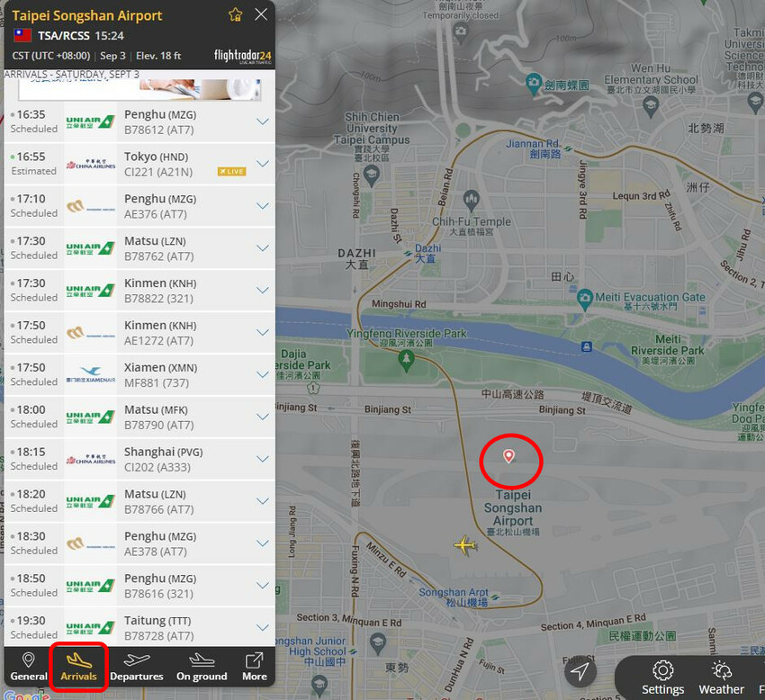The height and width of the screenshot is (700, 765).
Task: Close the Taipei Songshan Airport panel
Action: tap(261, 14)
